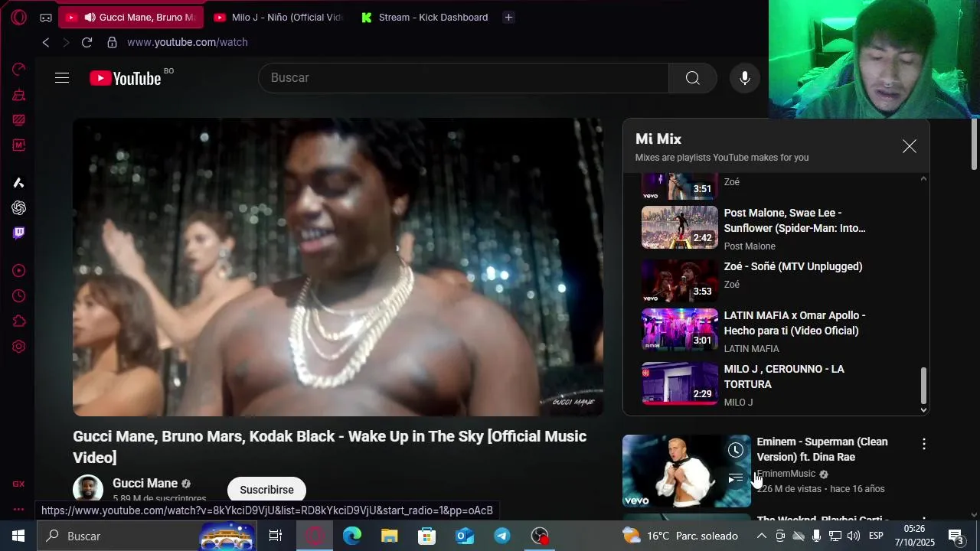980x551 pixels.
Task: Open the Opera main menu logo
Action: 19,17
